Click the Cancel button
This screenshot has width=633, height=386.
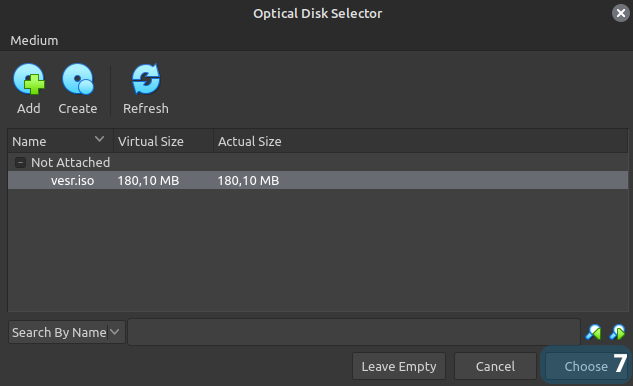click(495, 366)
